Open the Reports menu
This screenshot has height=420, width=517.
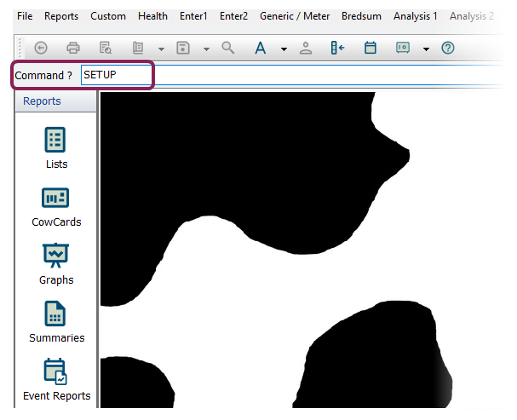click(x=61, y=16)
